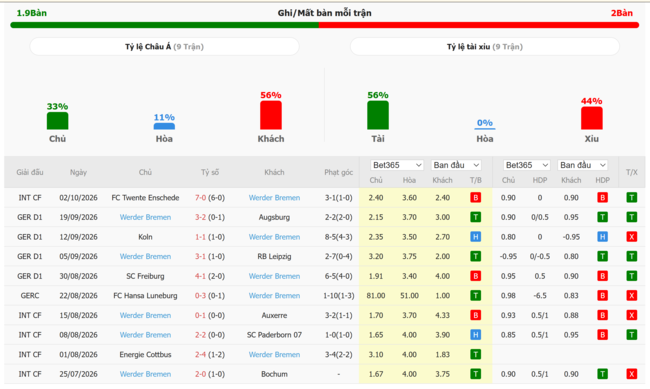Open Werder Bremen link in FC Twente Enschede row
The image size is (650, 389).
tap(274, 198)
